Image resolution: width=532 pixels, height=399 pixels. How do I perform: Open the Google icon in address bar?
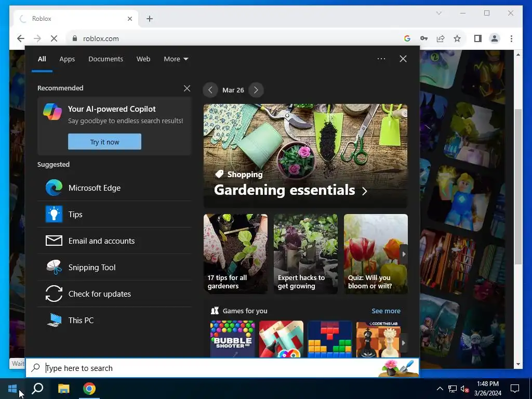pyautogui.click(x=407, y=38)
